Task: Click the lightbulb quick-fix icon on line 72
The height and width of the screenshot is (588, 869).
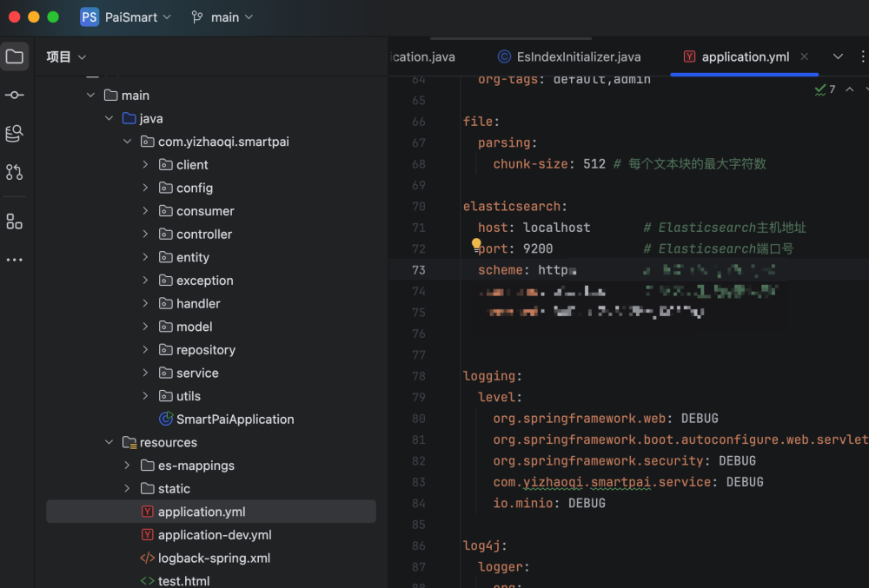Action: coord(476,245)
